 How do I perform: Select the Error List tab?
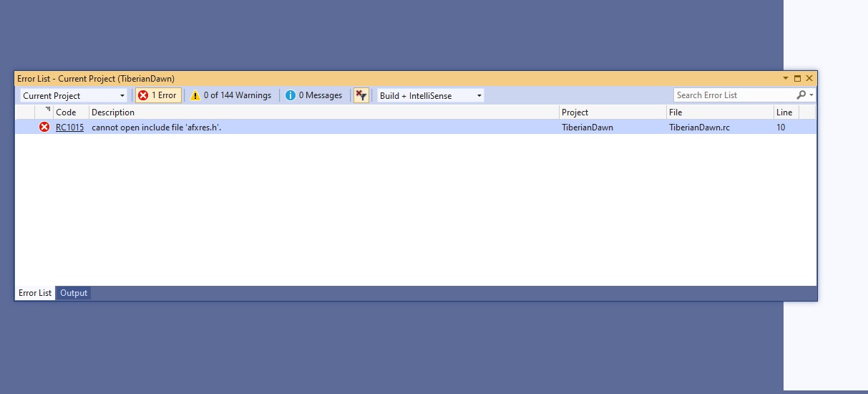[35, 293]
